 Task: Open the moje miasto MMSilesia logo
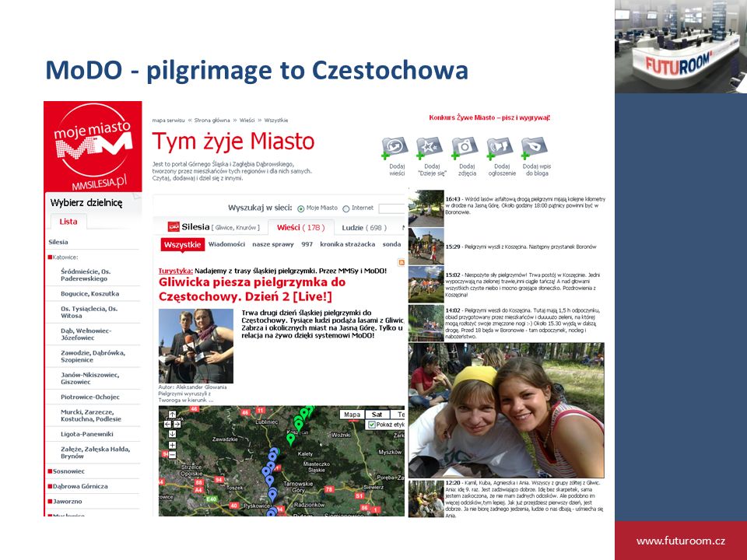[93, 147]
